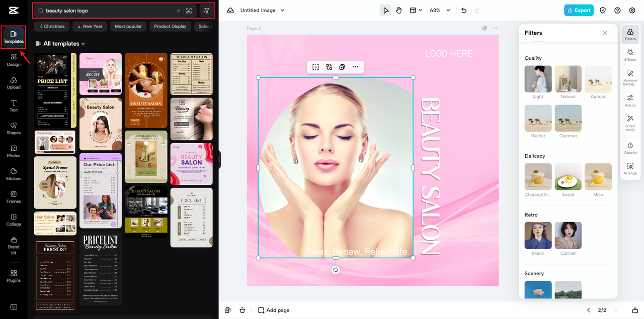Select the Most popular category chip
The image size is (644, 319).
(128, 26)
